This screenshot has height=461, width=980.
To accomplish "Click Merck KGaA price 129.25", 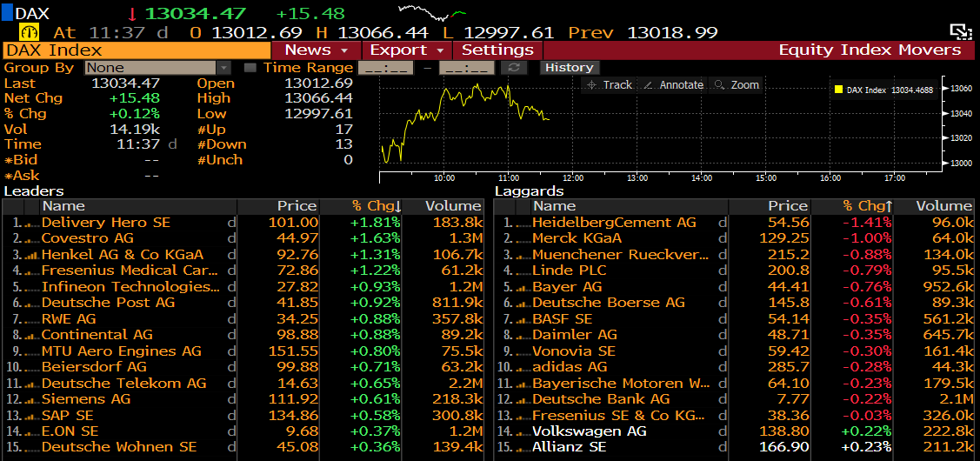I will (x=783, y=239).
